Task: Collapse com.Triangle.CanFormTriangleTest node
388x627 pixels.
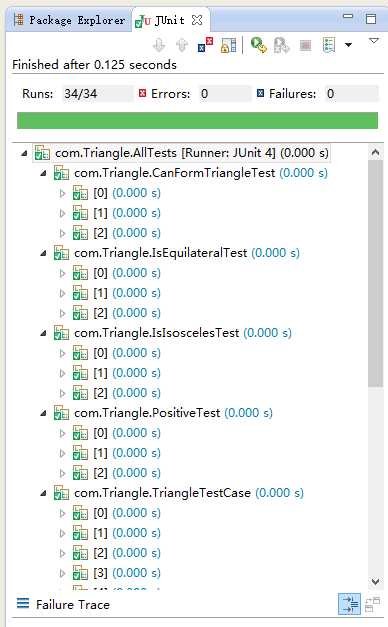Action: pos(44,173)
